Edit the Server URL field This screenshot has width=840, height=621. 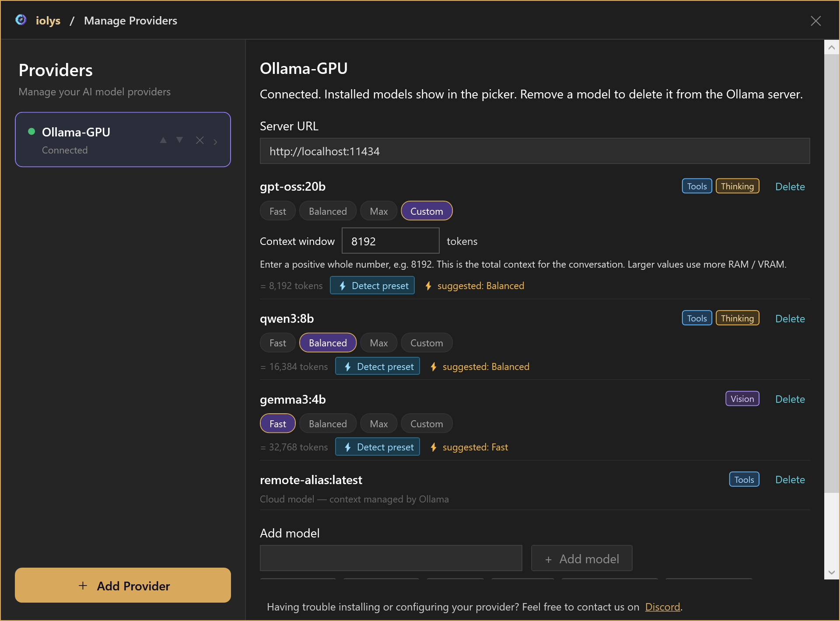tap(535, 151)
